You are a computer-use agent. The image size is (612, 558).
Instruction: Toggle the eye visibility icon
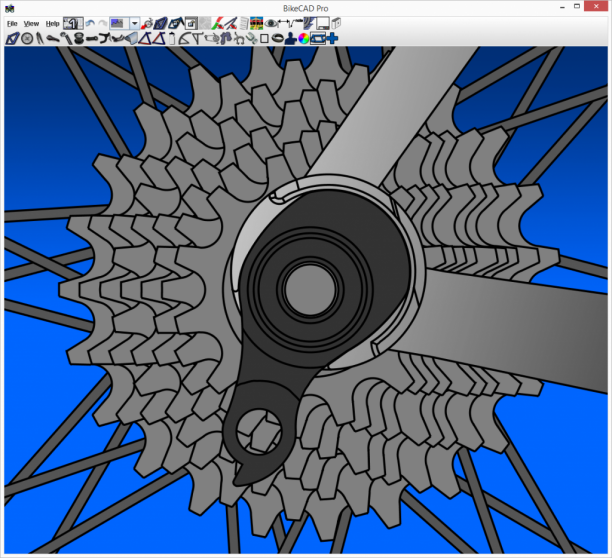[x=270, y=23]
